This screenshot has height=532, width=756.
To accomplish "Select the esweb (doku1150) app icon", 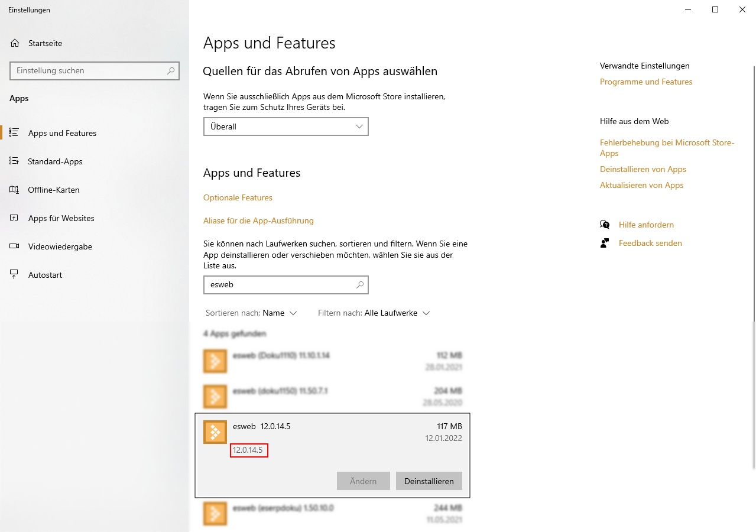I will point(215,397).
